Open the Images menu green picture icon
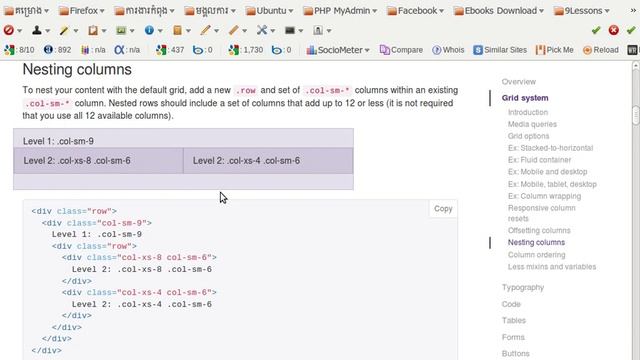The height and width of the screenshot is (360, 640). pos(121,30)
